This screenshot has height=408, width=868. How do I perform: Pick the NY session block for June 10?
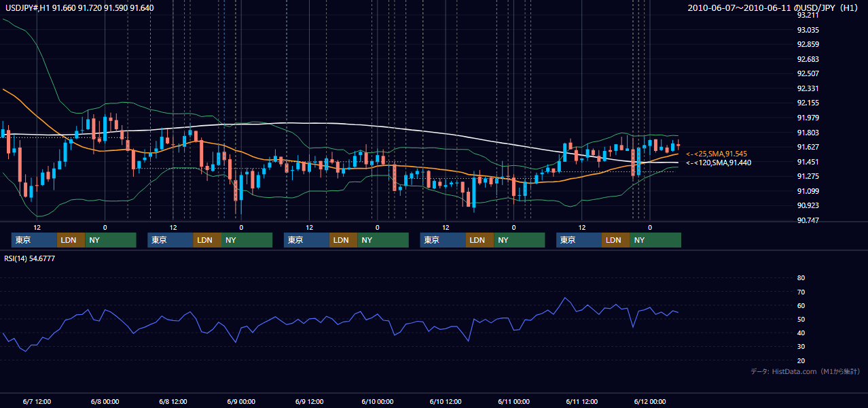(x=519, y=240)
